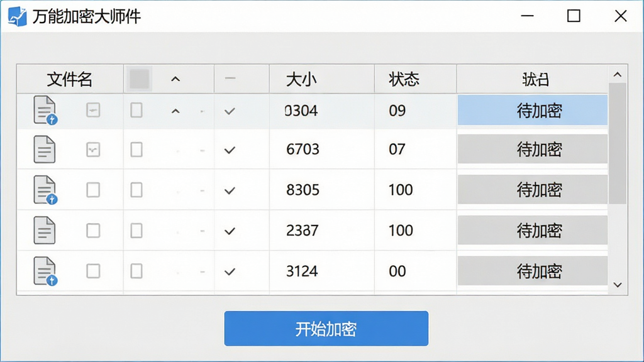Tick the second checkbox in row 2387
Image resolution: width=644 pixels, height=362 pixels.
[x=136, y=231]
